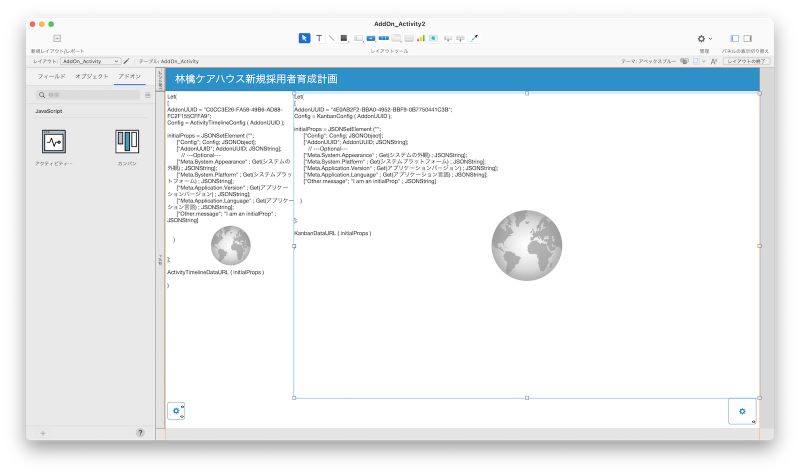This screenshot has height=475, width=800.
Task: Select the arrow selection tool
Action: (x=304, y=38)
